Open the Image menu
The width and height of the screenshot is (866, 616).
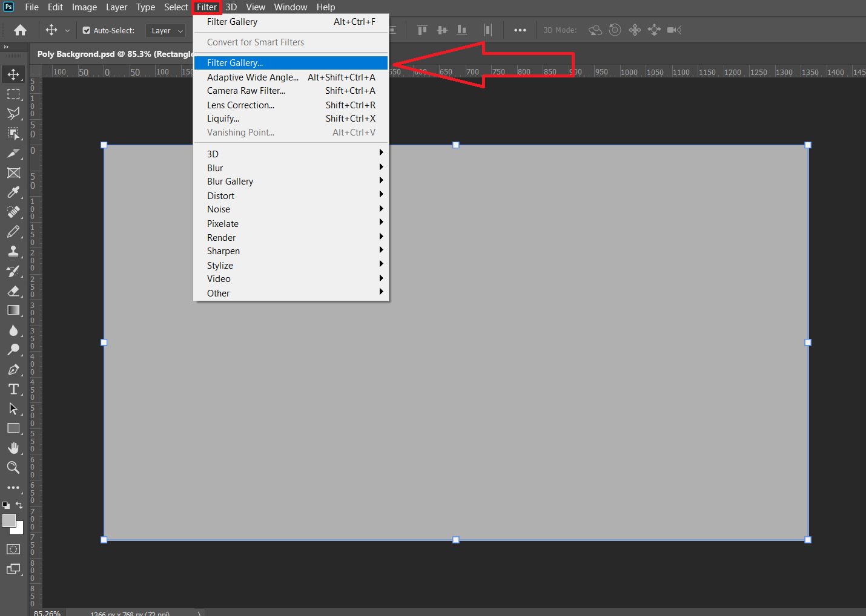pos(84,7)
